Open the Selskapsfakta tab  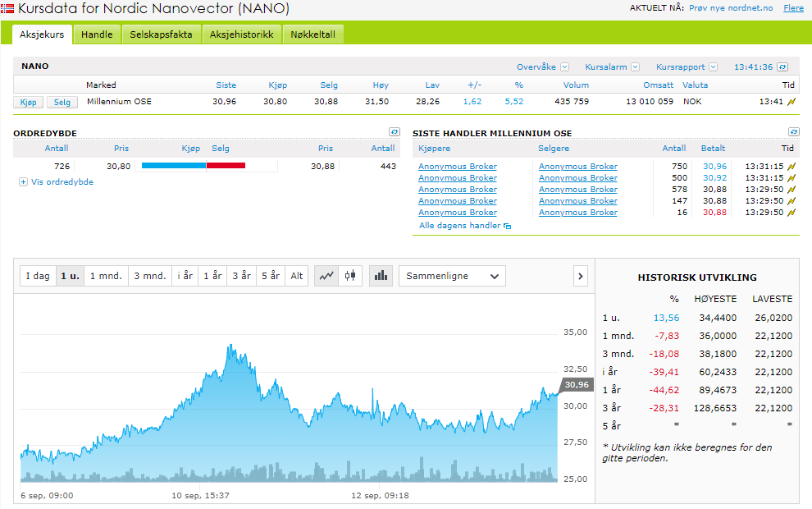tap(161, 34)
